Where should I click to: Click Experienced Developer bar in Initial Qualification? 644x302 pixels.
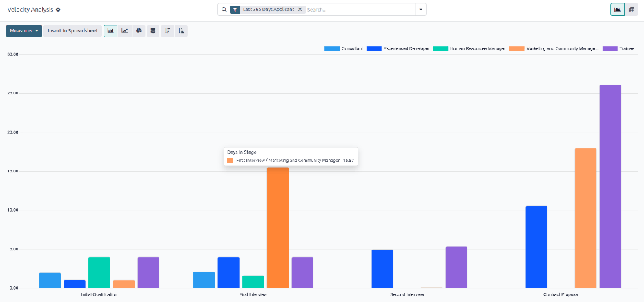click(x=75, y=284)
